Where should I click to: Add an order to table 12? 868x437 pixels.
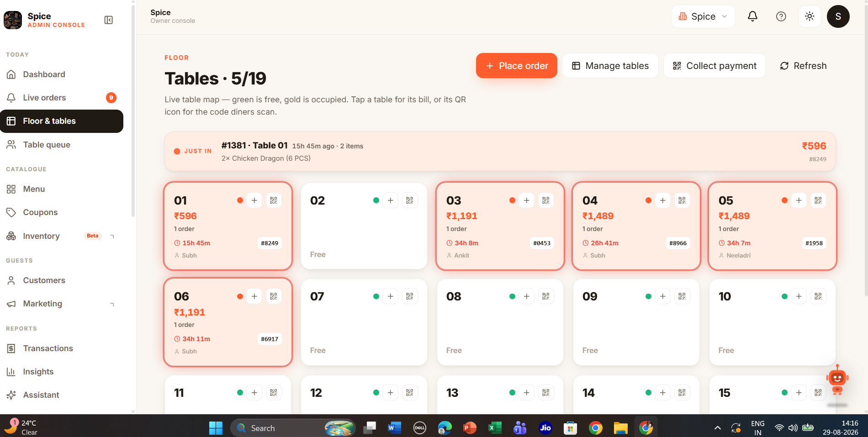coord(391,393)
